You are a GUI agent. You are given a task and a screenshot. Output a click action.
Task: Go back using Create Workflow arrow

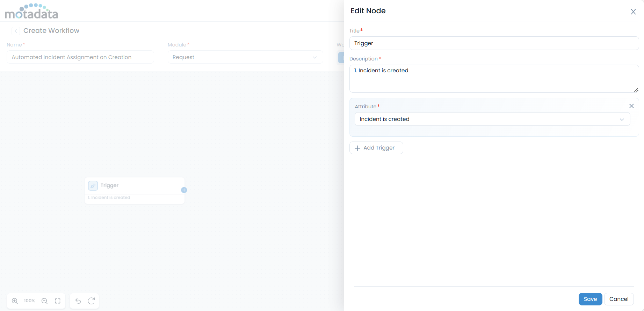pyautogui.click(x=16, y=31)
